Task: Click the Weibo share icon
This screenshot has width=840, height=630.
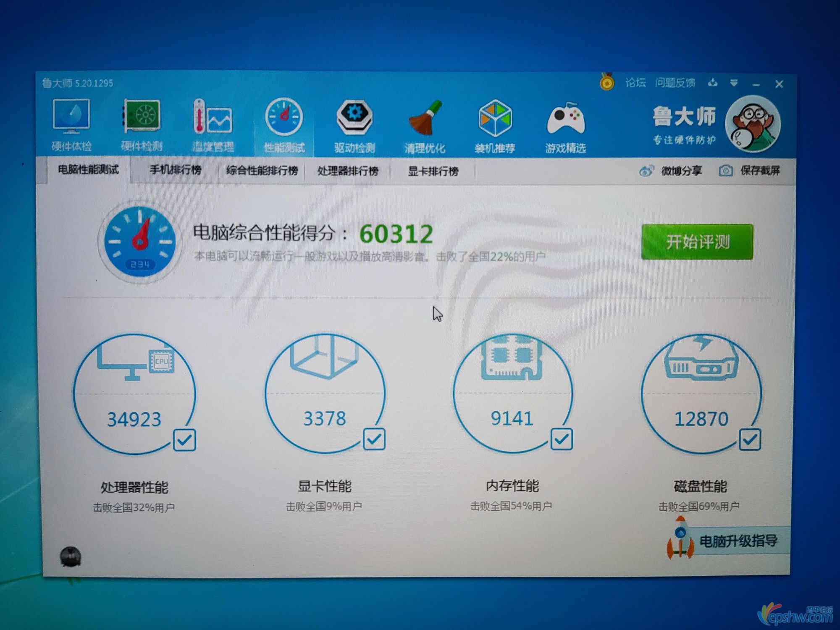Action: coord(646,171)
